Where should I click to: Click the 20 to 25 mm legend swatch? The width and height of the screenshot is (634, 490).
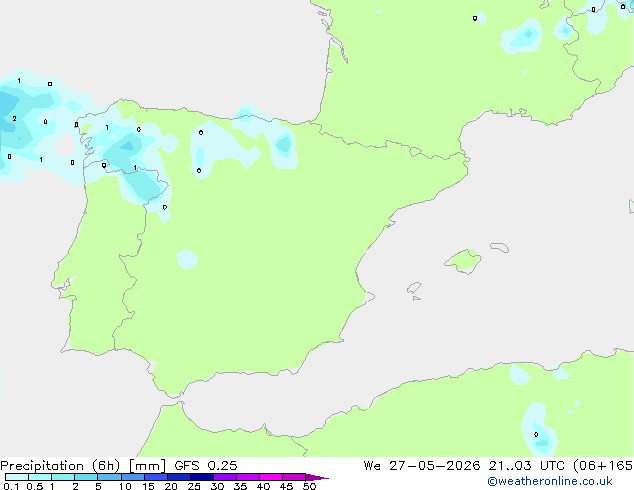tap(179, 477)
